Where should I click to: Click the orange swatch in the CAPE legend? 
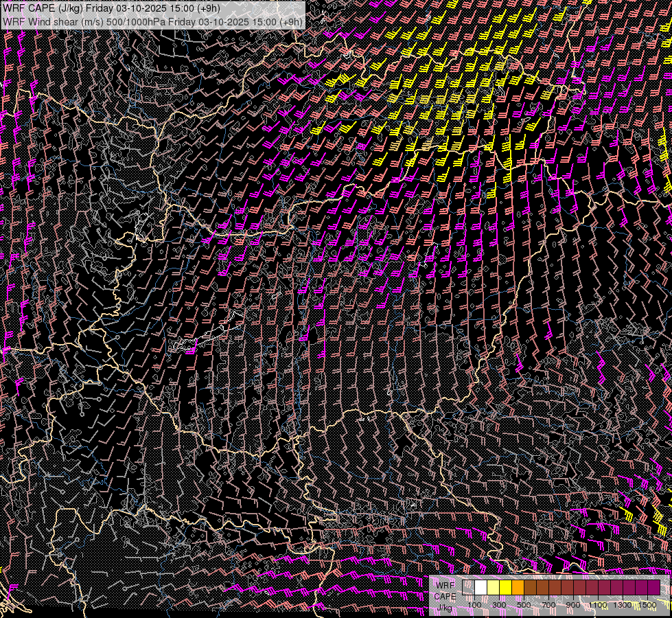point(518,588)
